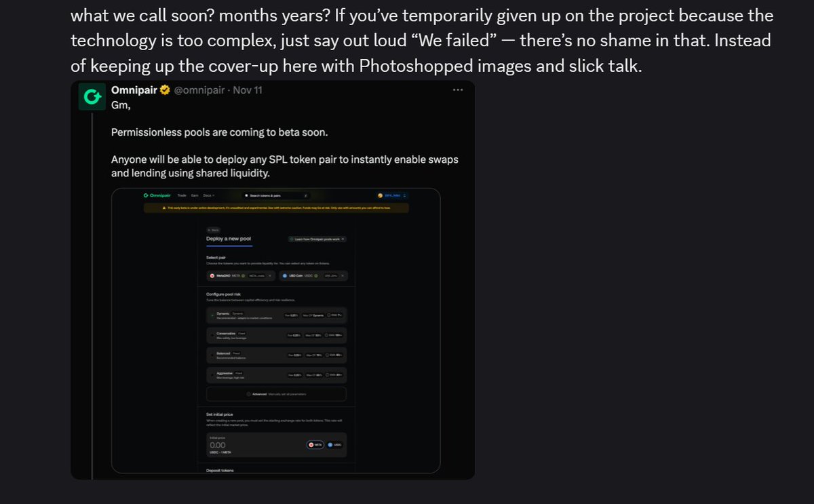Click the Back button above Deploy a new pool
814x504 pixels.
point(214,230)
